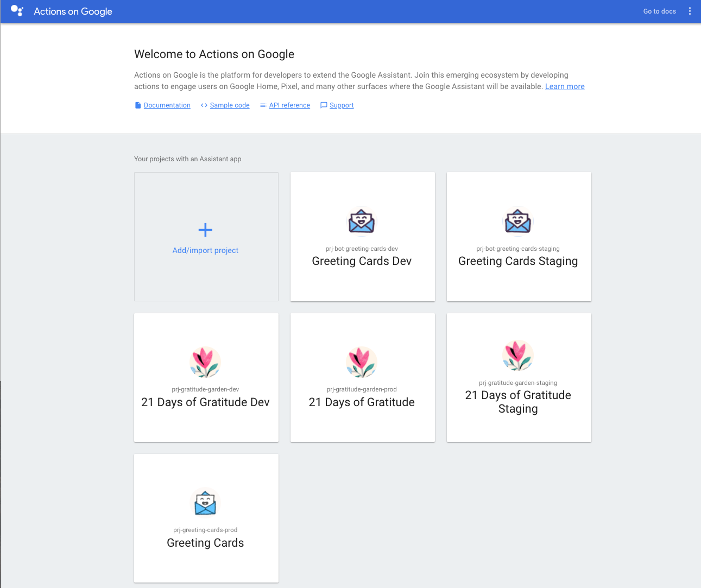Click the prj-gratitude-garden-prod project ID
This screenshot has height=588, width=701.
(362, 389)
